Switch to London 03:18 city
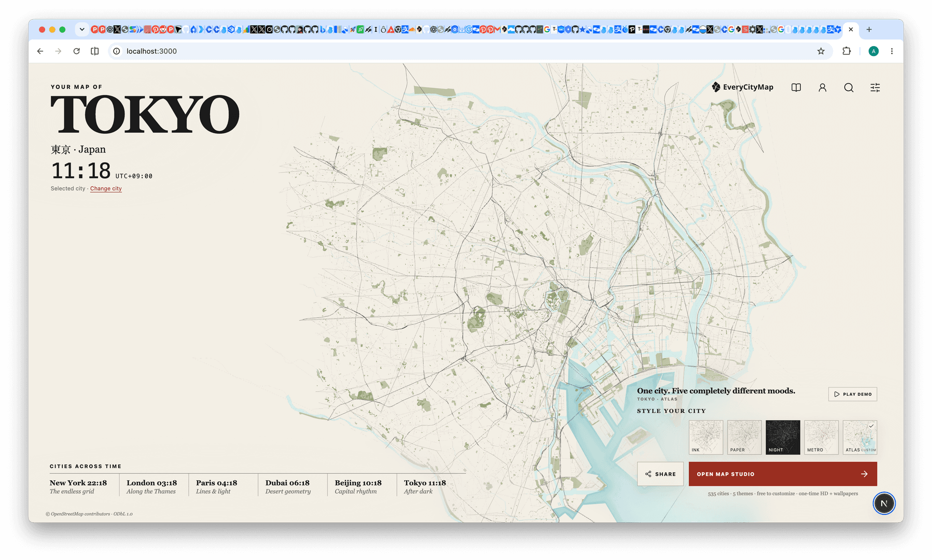Image resolution: width=932 pixels, height=560 pixels. pyautogui.click(x=151, y=486)
